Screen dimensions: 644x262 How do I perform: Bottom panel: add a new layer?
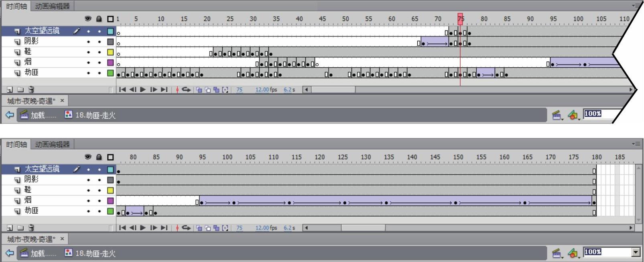point(10,228)
